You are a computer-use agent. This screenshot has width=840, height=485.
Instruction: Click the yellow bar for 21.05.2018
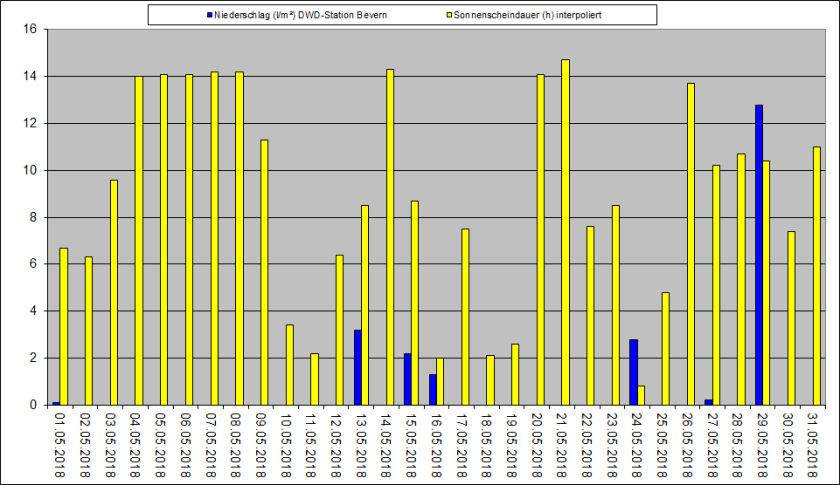565,232
